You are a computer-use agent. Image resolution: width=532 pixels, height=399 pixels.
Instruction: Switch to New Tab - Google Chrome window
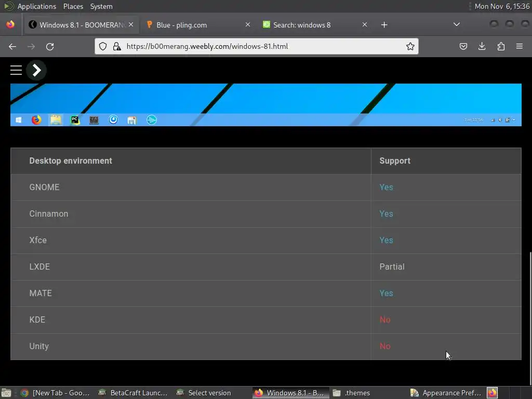tap(55, 393)
